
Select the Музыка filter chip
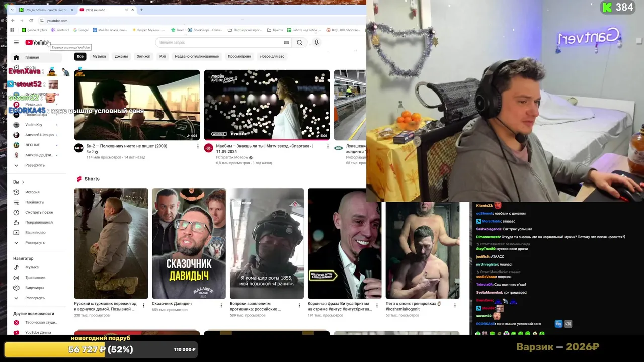pos(99,56)
